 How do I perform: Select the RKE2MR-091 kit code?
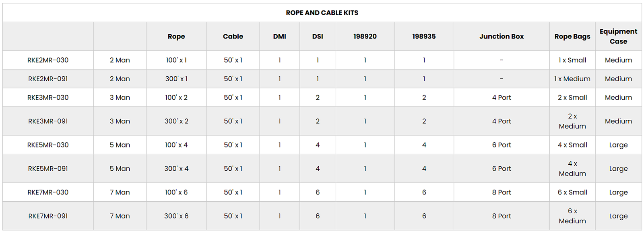tap(48, 79)
